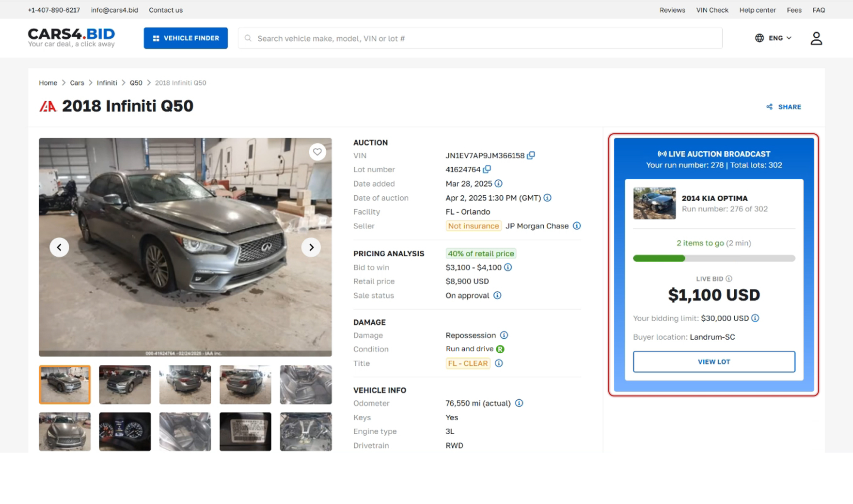853x504 pixels.
Task: Click Contact us link
Action: 166,10
